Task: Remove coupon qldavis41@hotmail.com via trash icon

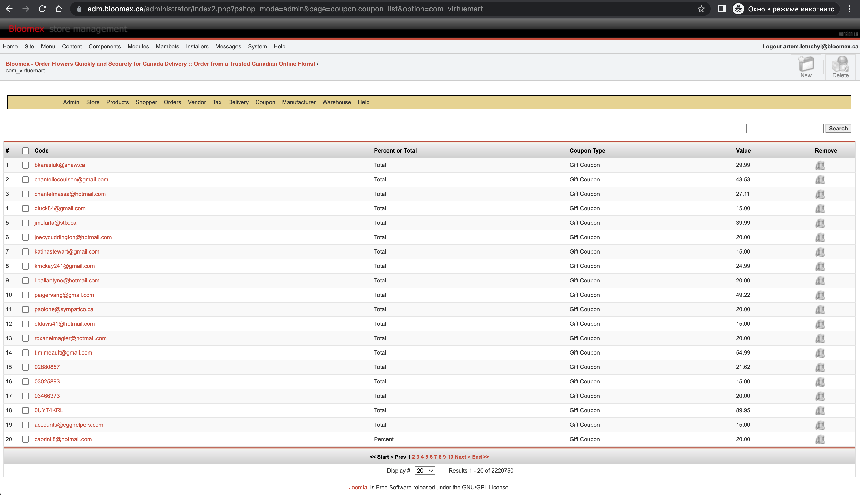Action: 820,324
